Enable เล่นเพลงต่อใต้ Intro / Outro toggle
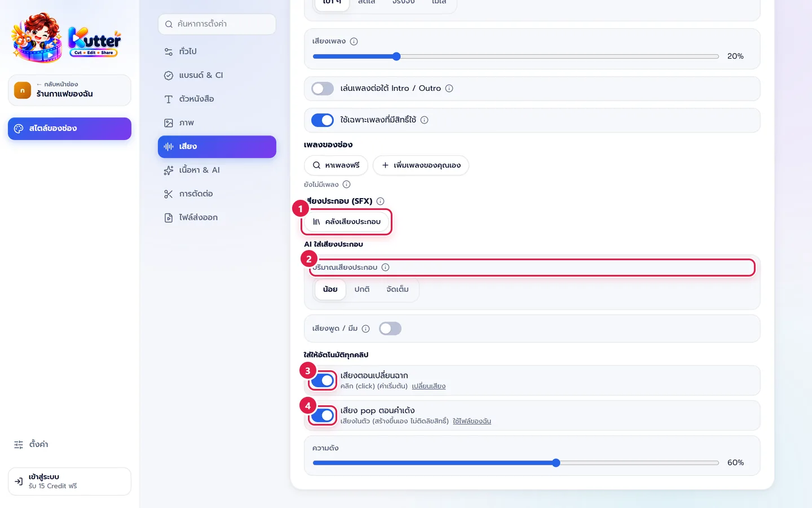 (323, 89)
